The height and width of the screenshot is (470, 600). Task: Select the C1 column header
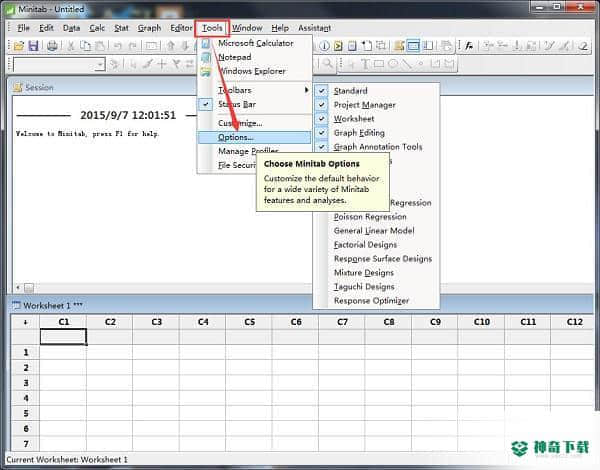(x=64, y=322)
